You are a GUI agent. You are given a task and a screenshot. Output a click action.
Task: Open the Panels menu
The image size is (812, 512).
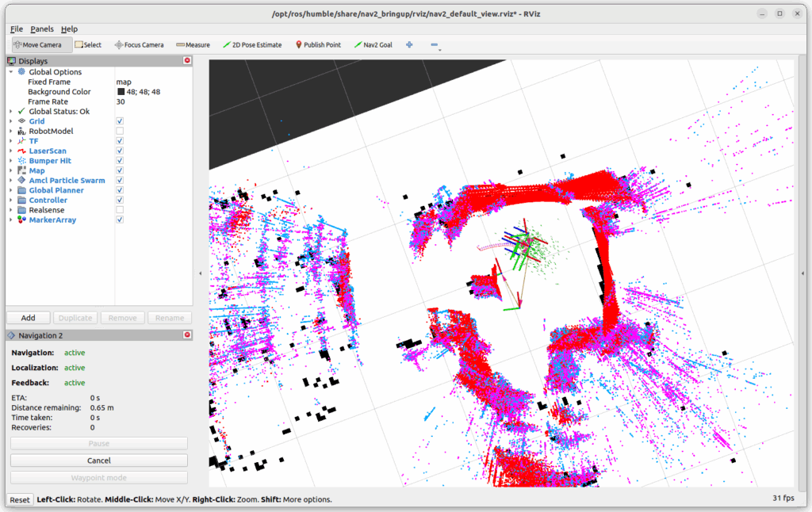[x=42, y=29]
